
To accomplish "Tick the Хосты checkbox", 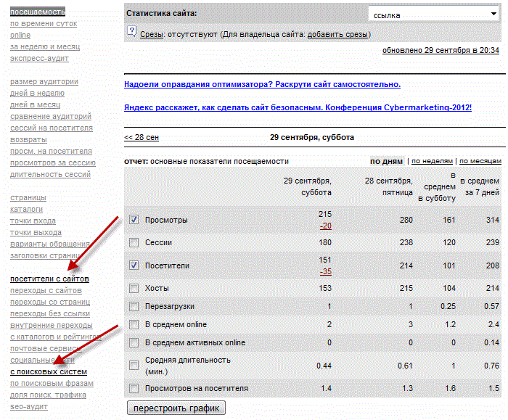I will [x=134, y=288].
